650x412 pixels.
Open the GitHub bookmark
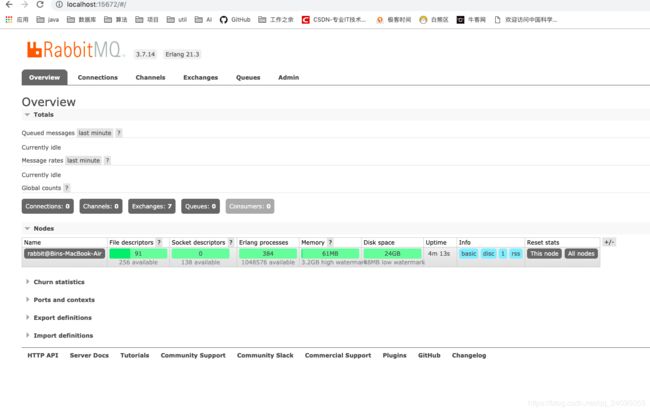click(235, 19)
